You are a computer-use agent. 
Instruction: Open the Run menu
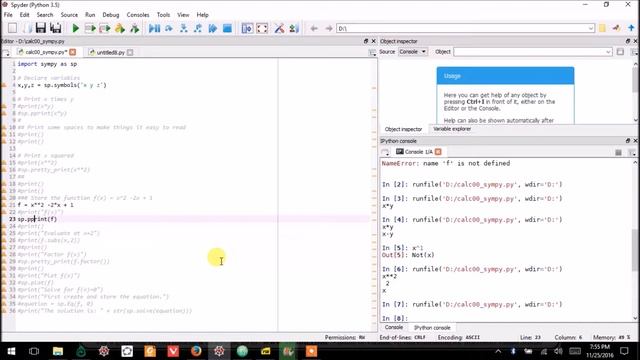[90, 15]
